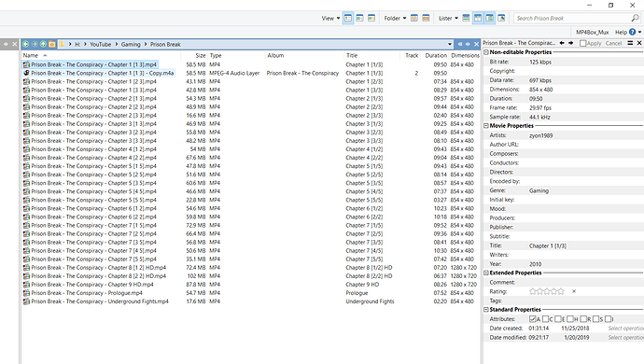Clear the rating with the small X
644x364 pixels.
[574, 291]
